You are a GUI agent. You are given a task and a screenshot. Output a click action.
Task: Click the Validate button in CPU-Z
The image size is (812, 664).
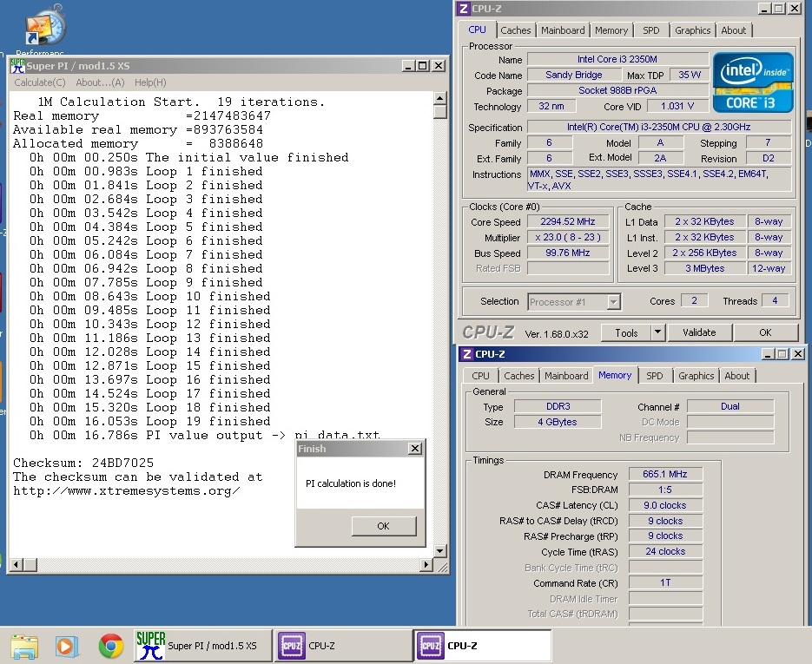click(x=699, y=332)
